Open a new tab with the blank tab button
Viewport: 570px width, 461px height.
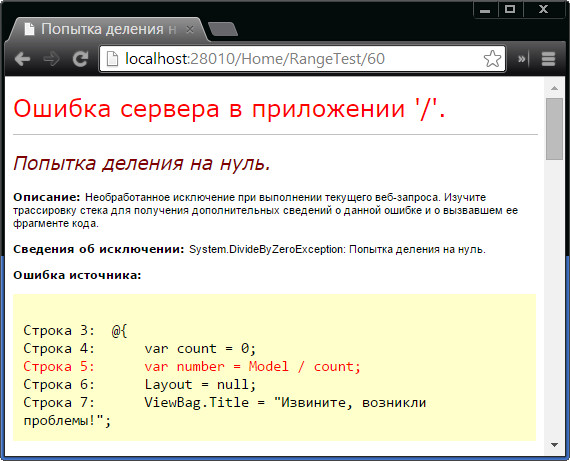click(x=223, y=29)
